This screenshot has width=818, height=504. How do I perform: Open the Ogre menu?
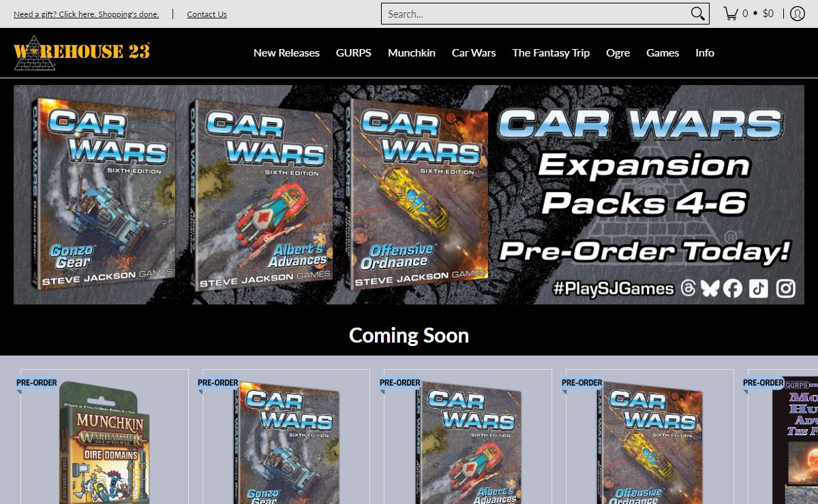pyautogui.click(x=618, y=52)
